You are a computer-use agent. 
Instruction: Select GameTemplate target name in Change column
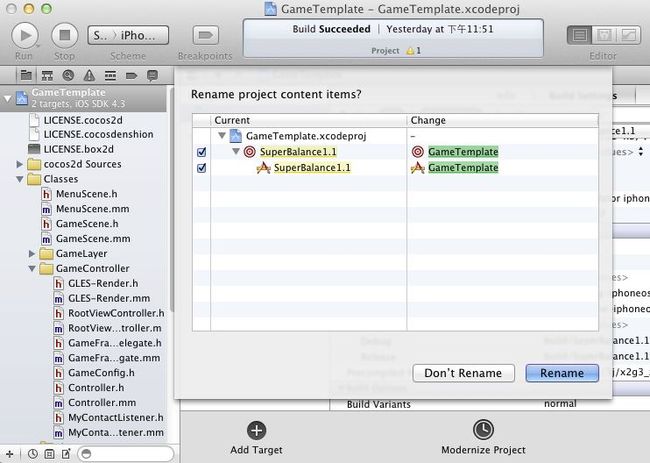click(x=463, y=152)
